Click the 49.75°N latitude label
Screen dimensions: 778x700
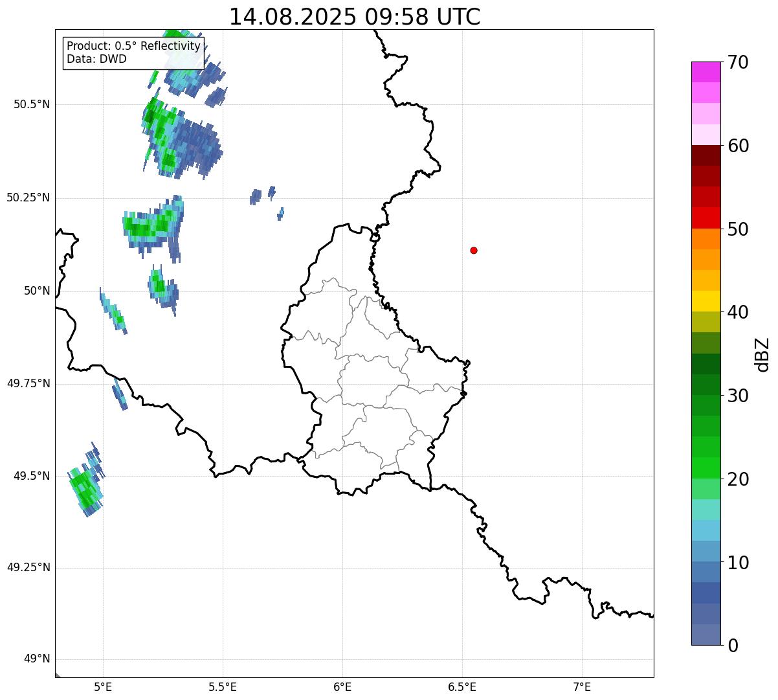[x=28, y=383]
